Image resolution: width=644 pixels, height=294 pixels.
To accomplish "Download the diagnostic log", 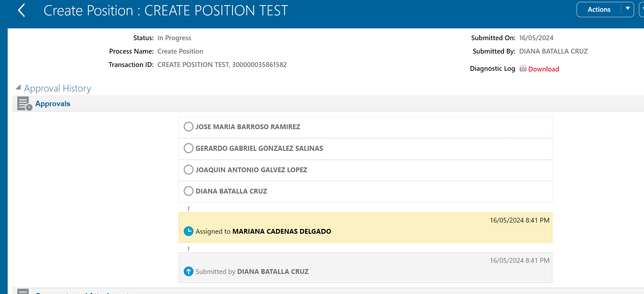I will [543, 69].
